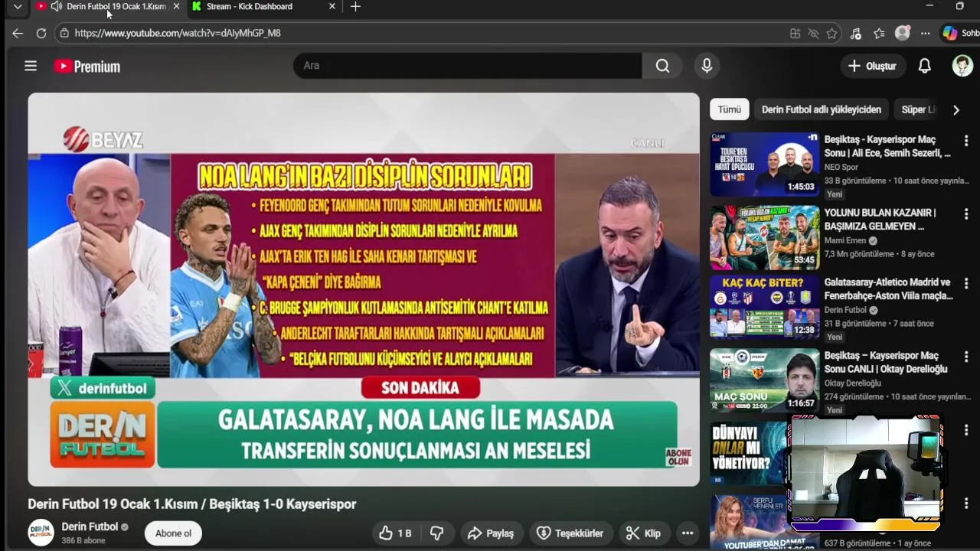This screenshot has width=980, height=551.
Task: Click the search magnifier button
Action: pos(662,66)
